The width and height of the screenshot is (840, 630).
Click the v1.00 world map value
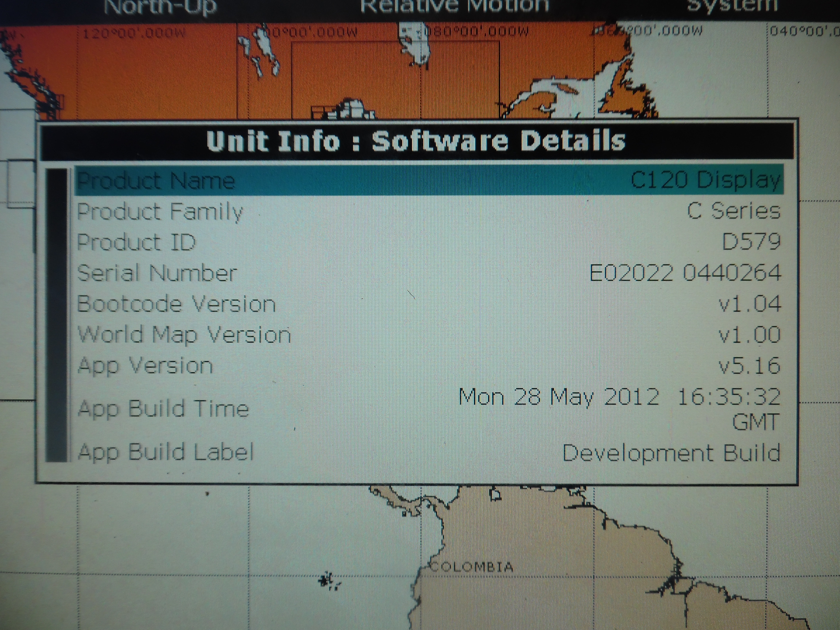(x=750, y=335)
